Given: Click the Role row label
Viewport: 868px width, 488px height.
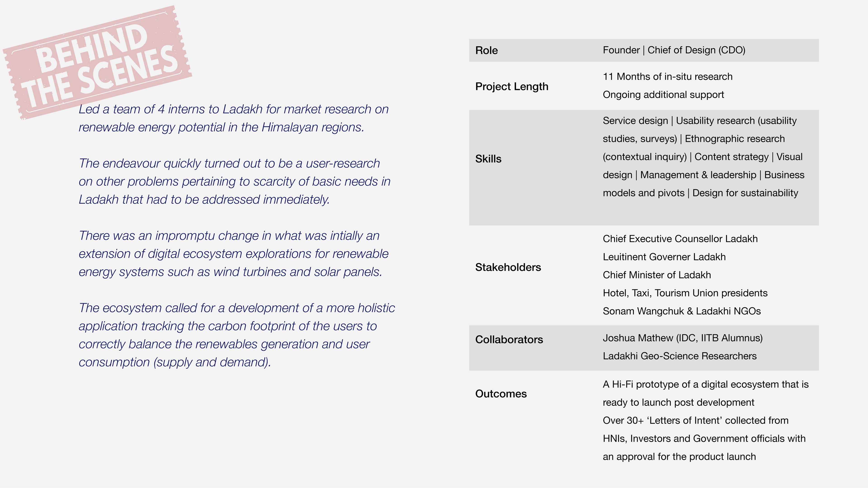Looking at the screenshot, I should pos(486,51).
